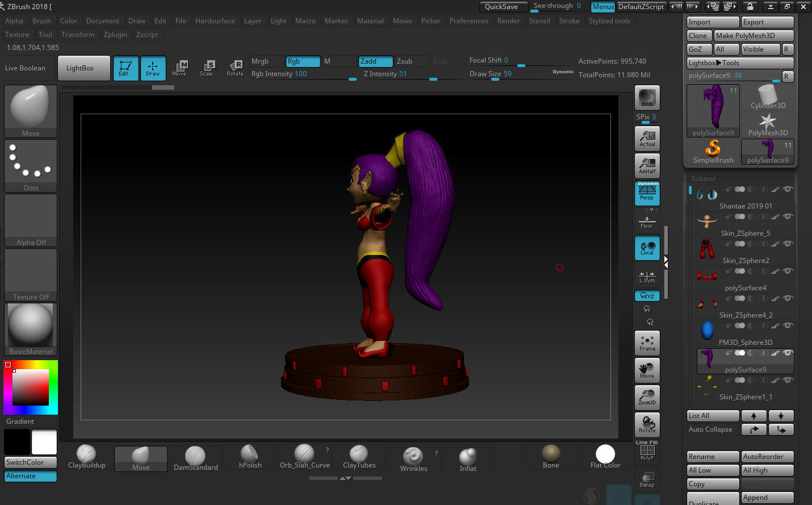Click the white secondary color swatch

(x=44, y=442)
